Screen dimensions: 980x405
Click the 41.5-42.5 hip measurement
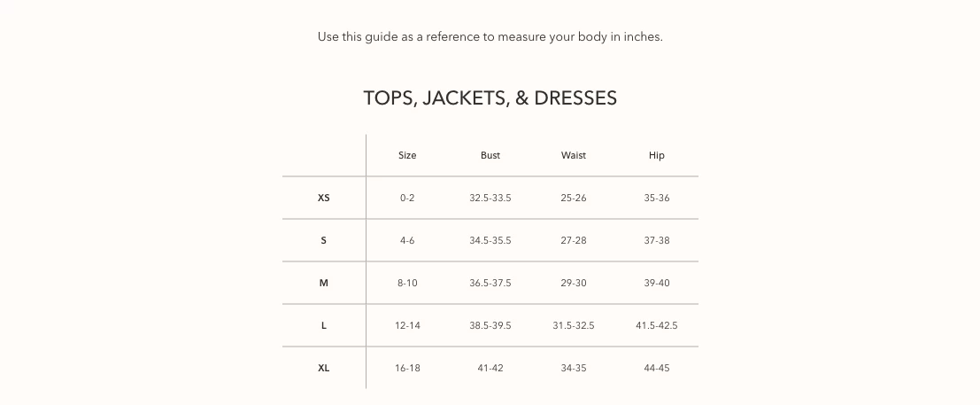[x=657, y=325]
